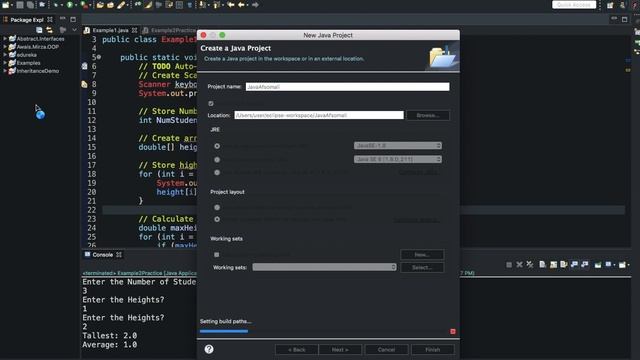Screen dimensions: 640x360
Task: Click the Open Perspective icon near Quick Access
Action: coord(610,5)
